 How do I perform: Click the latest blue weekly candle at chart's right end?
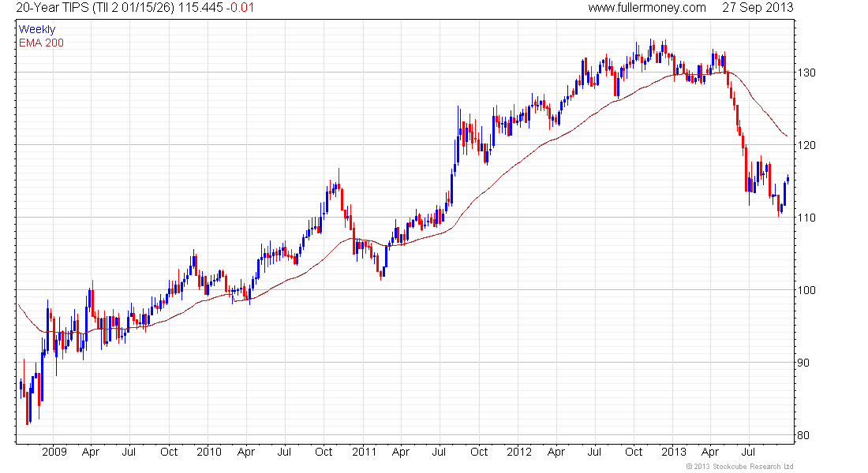pos(788,179)
